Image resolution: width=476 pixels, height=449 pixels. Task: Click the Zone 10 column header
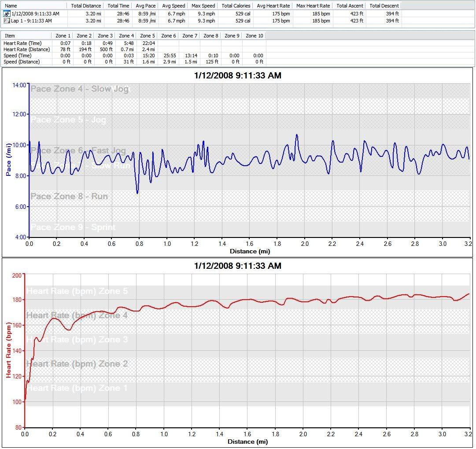coord(254,36)
